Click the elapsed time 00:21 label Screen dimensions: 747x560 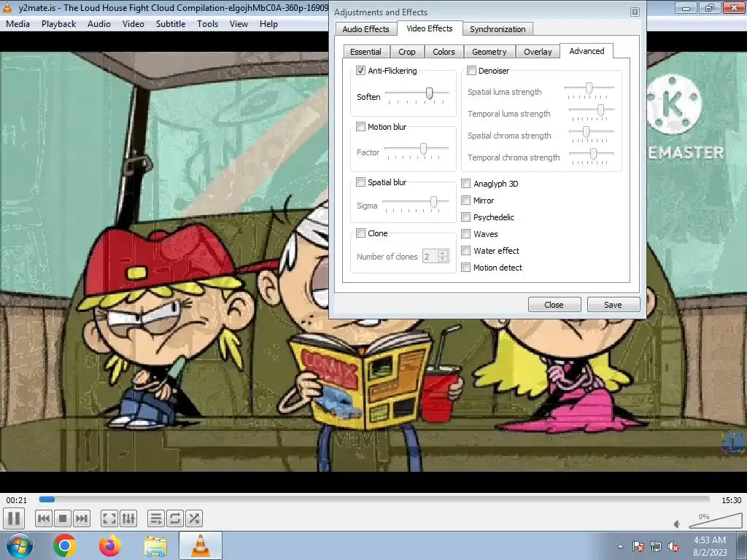tap(17, 500)
